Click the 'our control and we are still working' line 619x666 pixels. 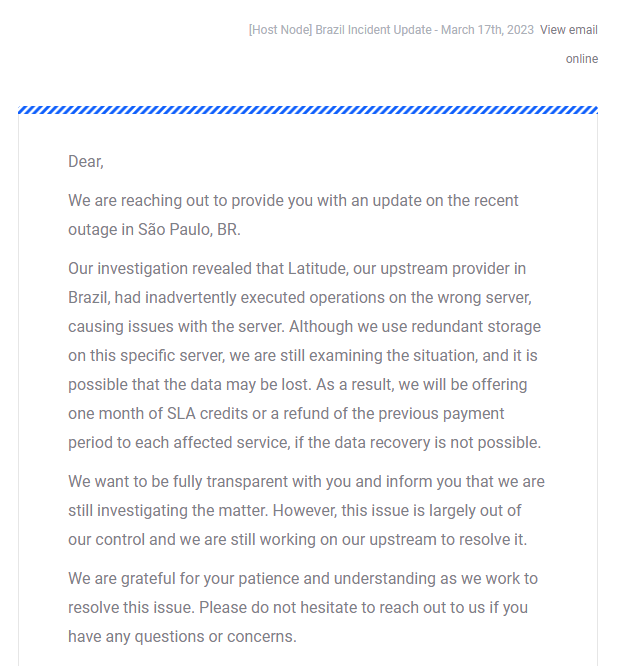pos(297,540)
